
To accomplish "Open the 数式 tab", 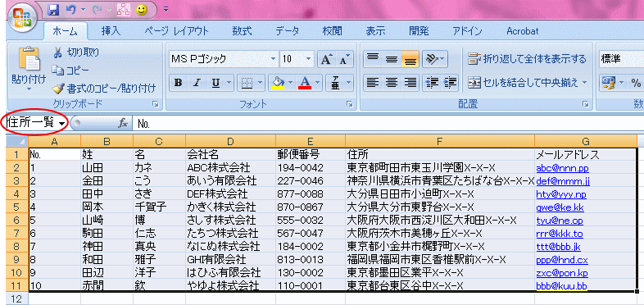I will pos(242,31).
